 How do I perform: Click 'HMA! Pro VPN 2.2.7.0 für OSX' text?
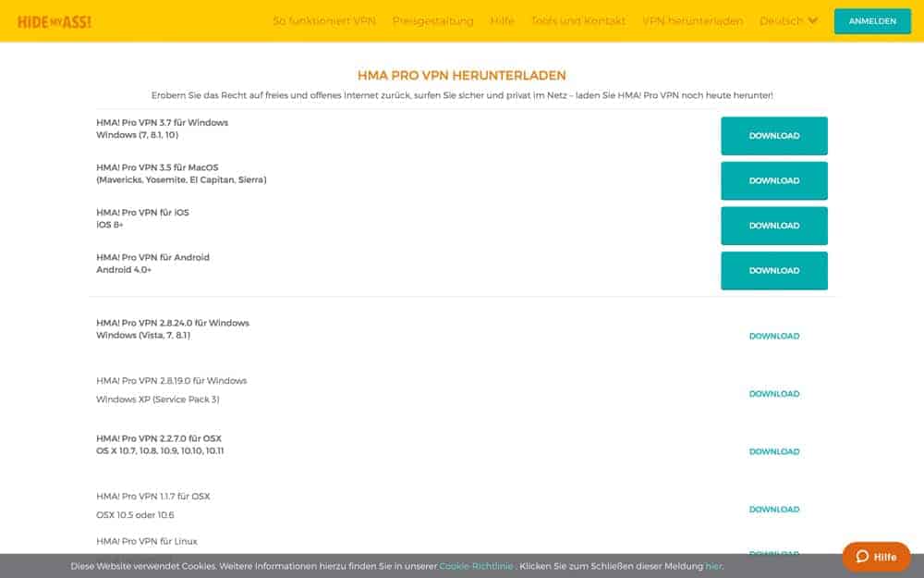point(159,438)
